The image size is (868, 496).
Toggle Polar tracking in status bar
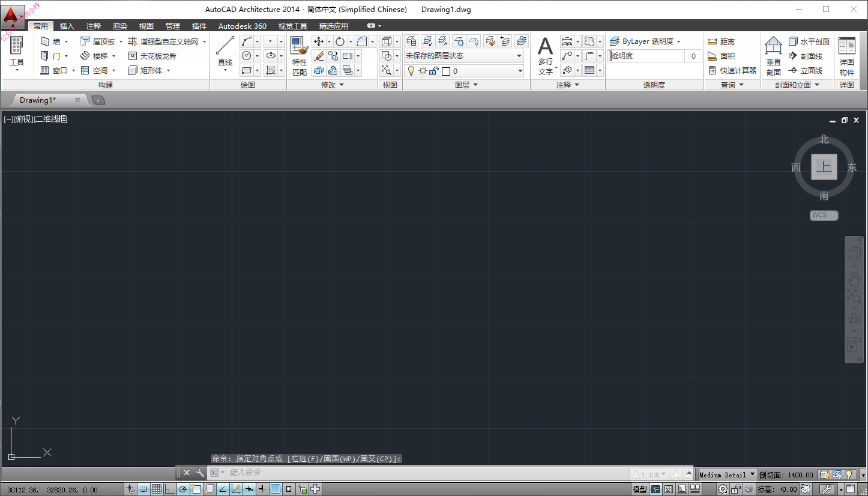(x=183, y=489)
